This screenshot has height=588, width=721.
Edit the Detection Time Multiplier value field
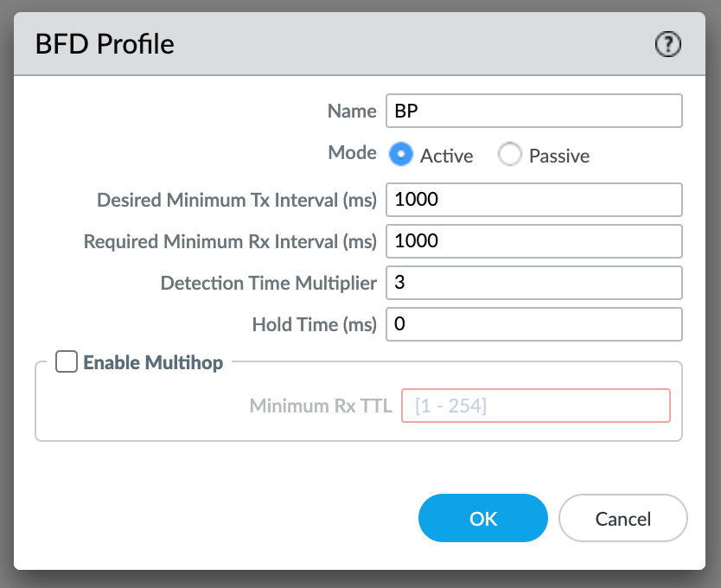[533, 283]
